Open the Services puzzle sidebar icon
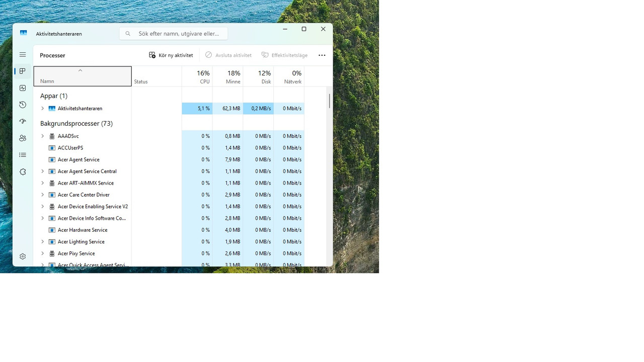Viewport: 644px width, 362px height. click(x=23, y=171)
